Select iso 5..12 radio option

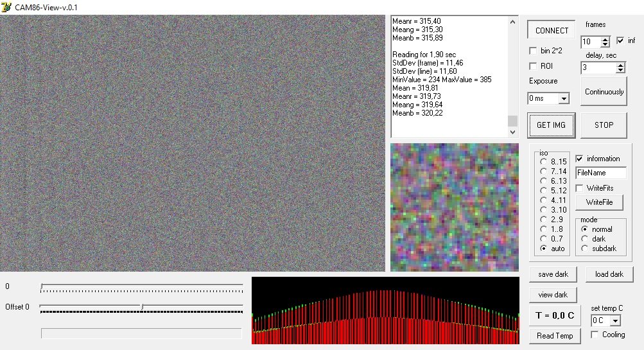coord(543,191)
